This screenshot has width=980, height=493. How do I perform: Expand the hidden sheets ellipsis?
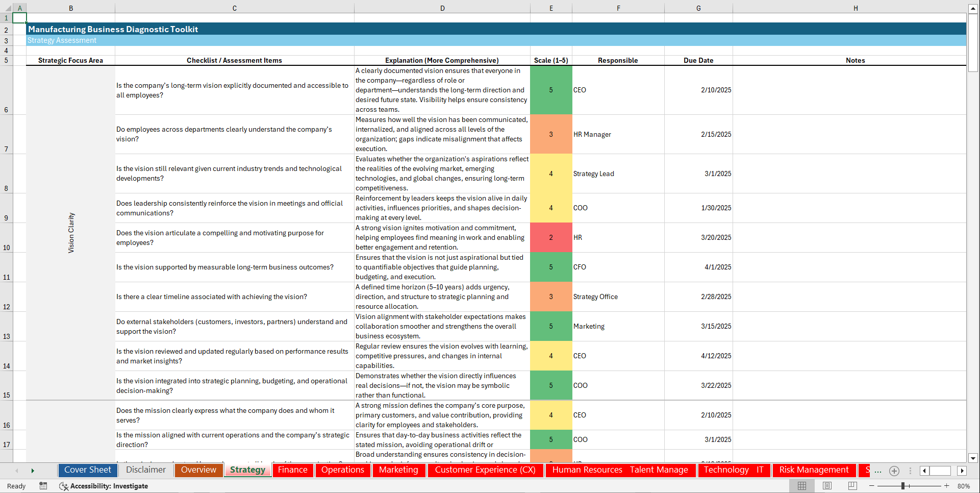(878, 472)
